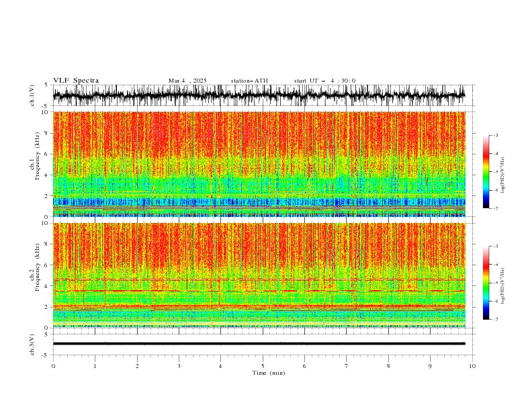Click the "-7" label on ch.2 color bar

tap(495, 320)
